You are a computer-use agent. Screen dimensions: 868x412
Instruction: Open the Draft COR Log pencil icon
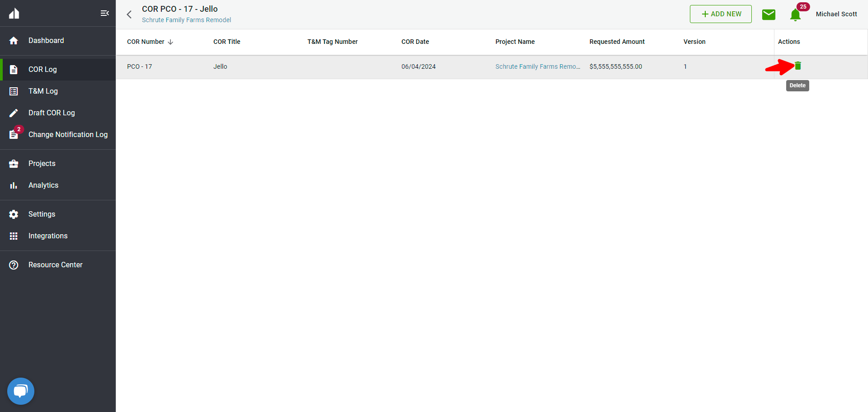(14, 113)
